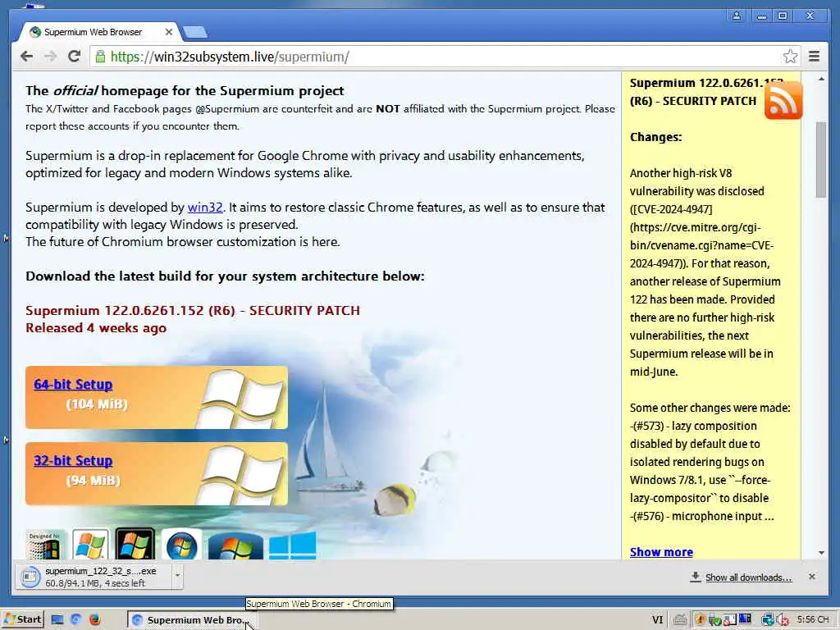The height and width of the screenshot is (630, 840).
Task: Click the Forward navigation arrow
Action: 50,57
